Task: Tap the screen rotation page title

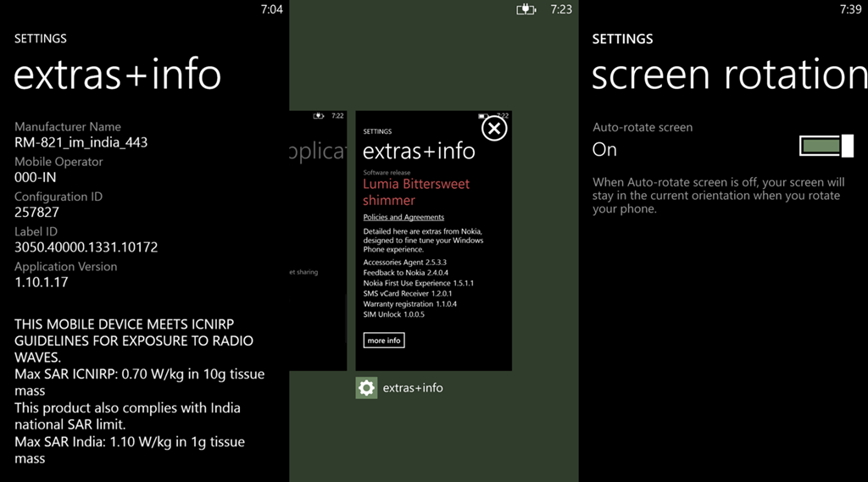Action: click(x=729, y=75)
